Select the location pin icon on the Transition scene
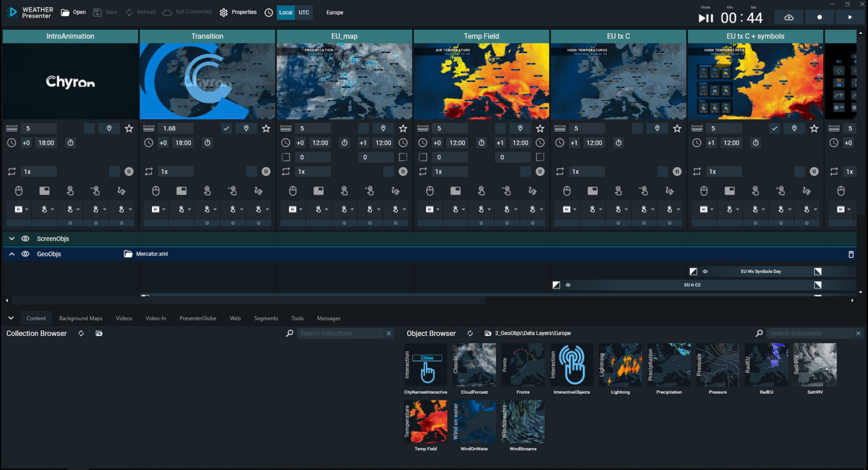The height and width of the screenshot is (470, 868). pos(246,128)
